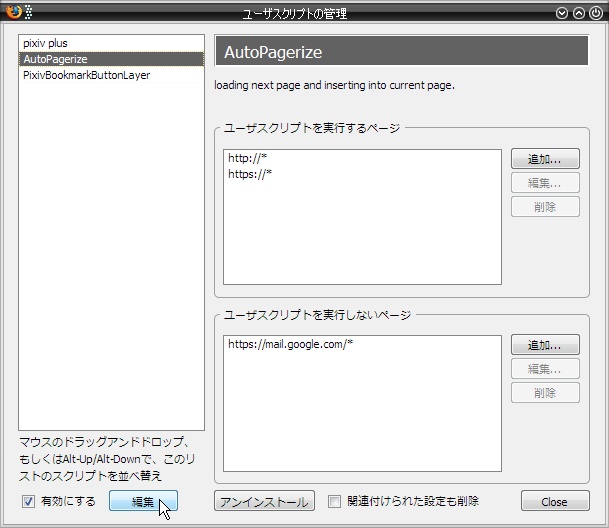Click the AutoPagerize header title

(x=273, y=52)
